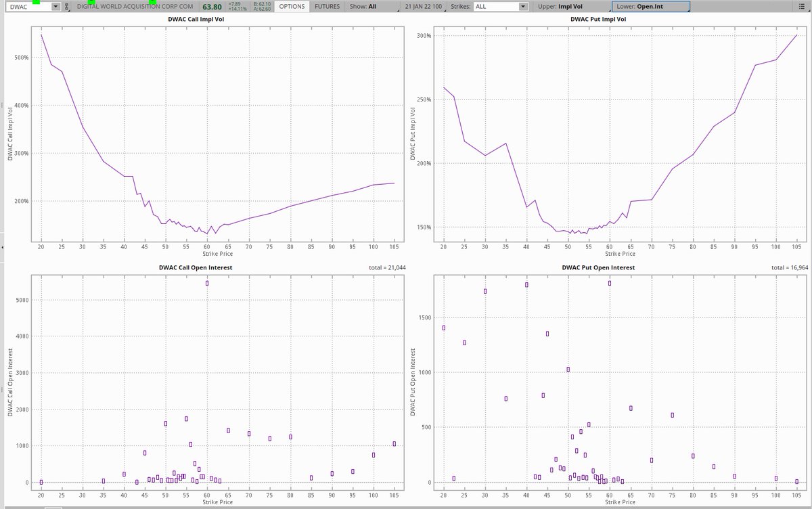Select Put Open Interest marker at strike 25
Image resolution: width=812 pixels, height=509 pixels.
coord(464,342)
